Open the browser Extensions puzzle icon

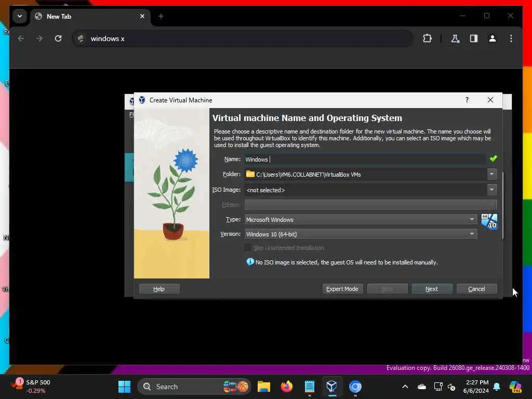coord(427,38)
